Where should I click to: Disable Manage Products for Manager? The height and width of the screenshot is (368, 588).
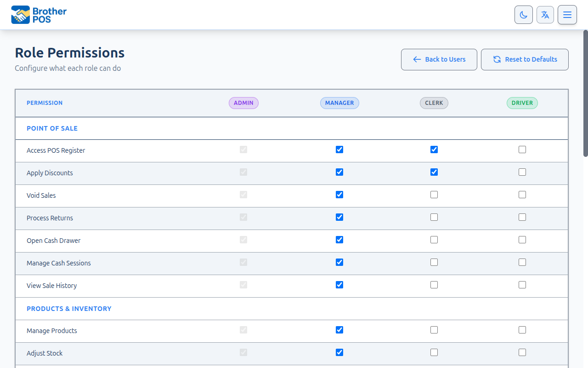pyautogui.click(x=339, y=330)
